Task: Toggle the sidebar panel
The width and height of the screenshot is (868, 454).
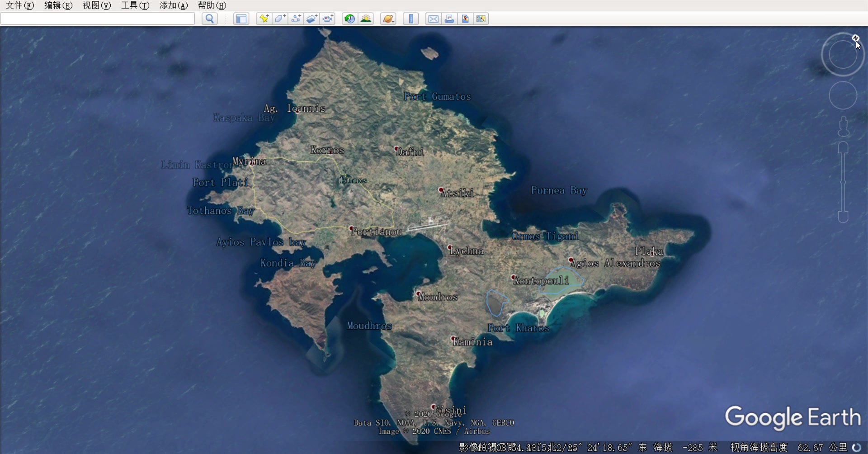Action: tap(241, 19)
